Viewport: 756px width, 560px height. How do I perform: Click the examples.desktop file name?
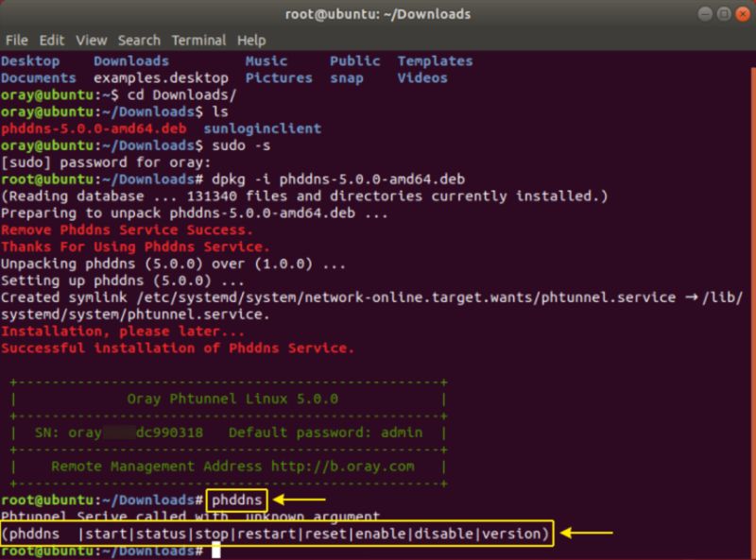pos(161,78)
